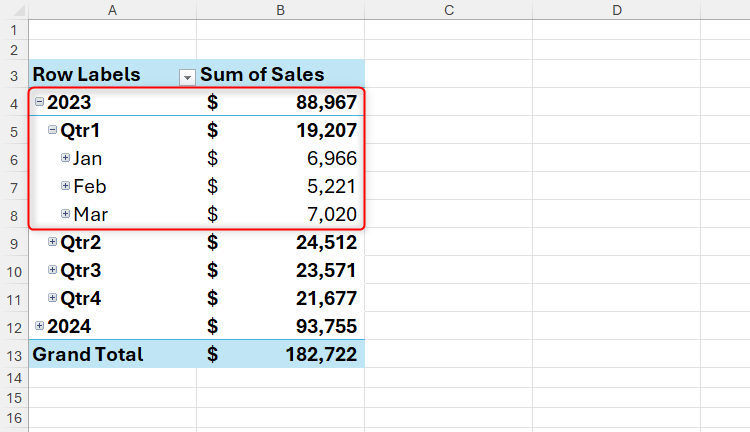
Task: Expand the Feb month row
Action: pyautogui.click(x=65, y=186)
